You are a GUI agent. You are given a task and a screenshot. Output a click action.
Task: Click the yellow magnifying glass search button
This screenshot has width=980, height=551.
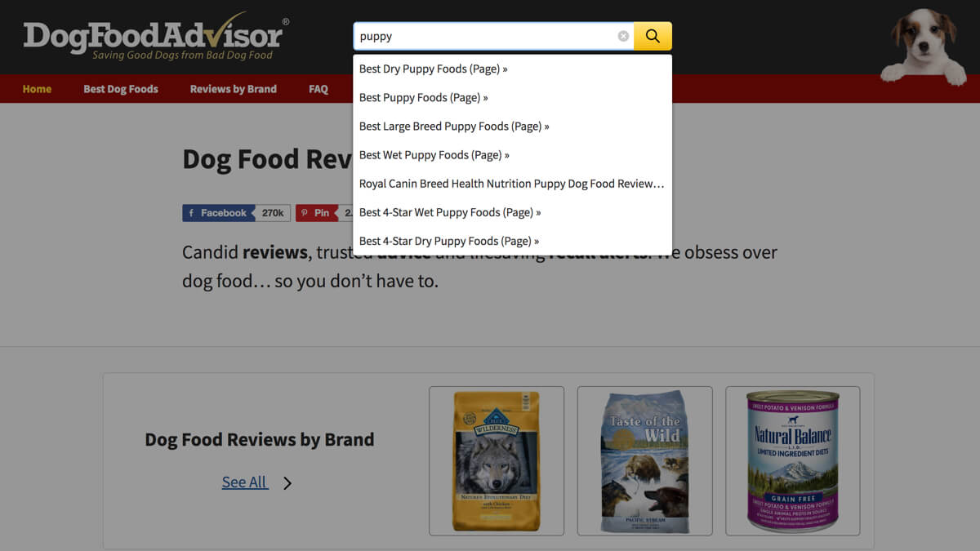[653, 36]
